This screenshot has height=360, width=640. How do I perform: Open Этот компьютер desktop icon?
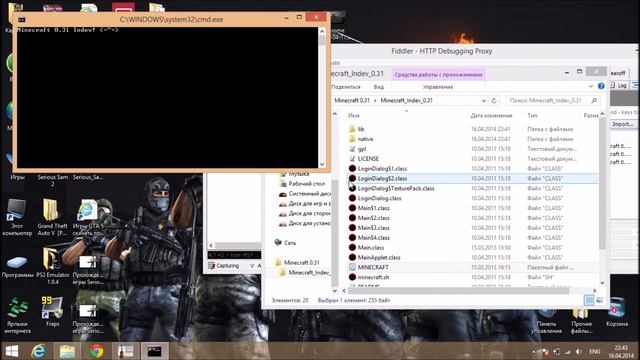pyautogui.click(x=17, y=217)
